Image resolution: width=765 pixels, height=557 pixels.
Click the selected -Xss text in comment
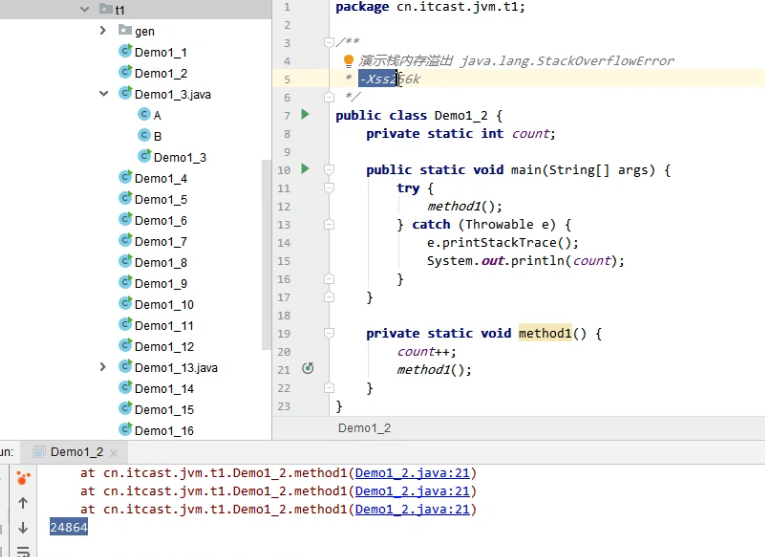(x=378, y=79)
